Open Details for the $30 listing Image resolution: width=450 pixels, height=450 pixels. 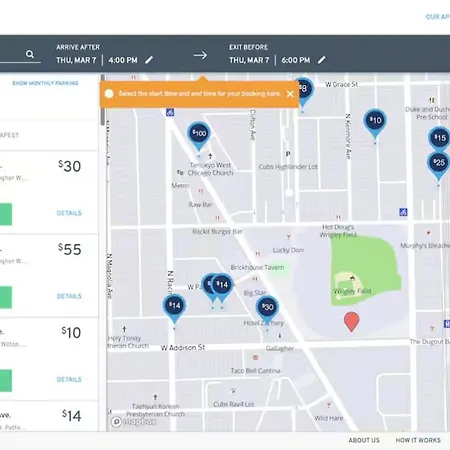tap(69, 213)
